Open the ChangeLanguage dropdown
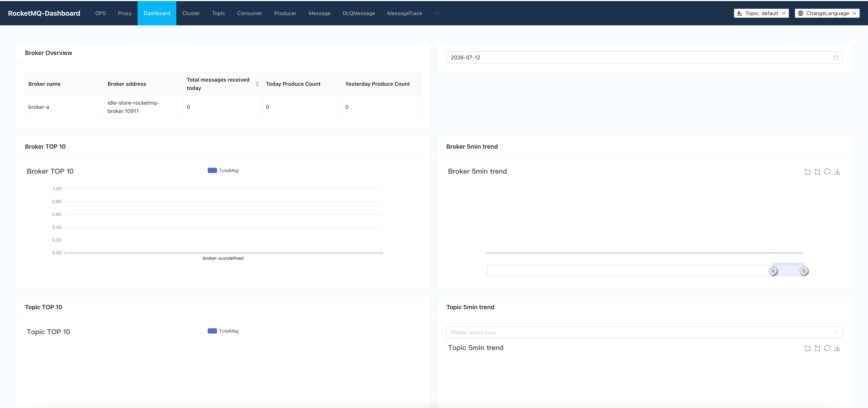This screenshot has height=408, width=868. pos(827,13)
